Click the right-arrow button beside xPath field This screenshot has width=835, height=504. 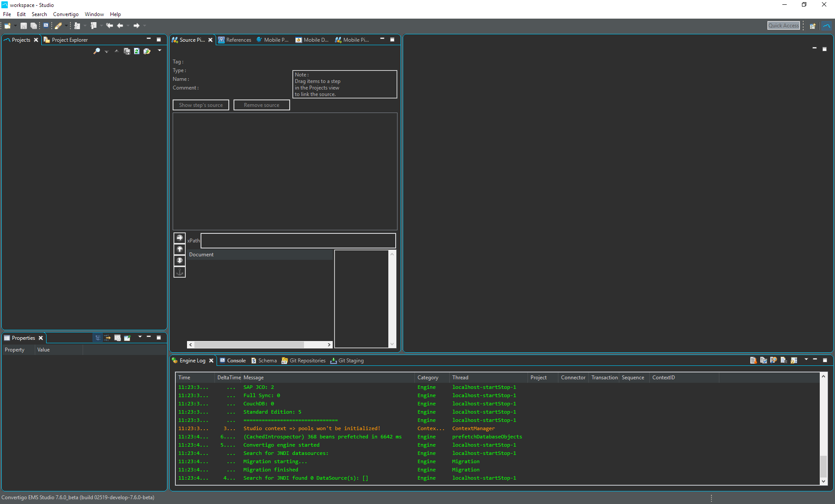180,238
